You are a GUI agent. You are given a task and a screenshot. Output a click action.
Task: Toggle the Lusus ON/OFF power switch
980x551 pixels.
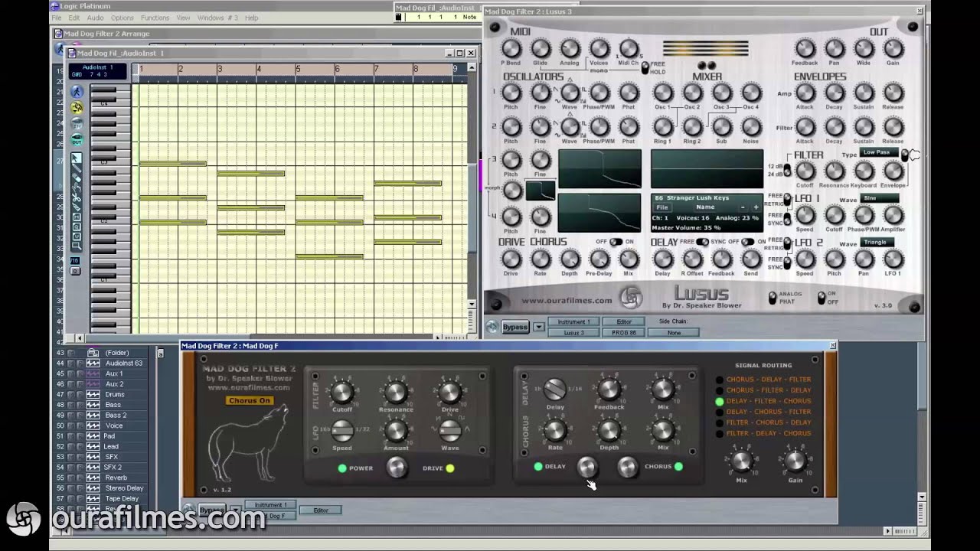point(822,298)
